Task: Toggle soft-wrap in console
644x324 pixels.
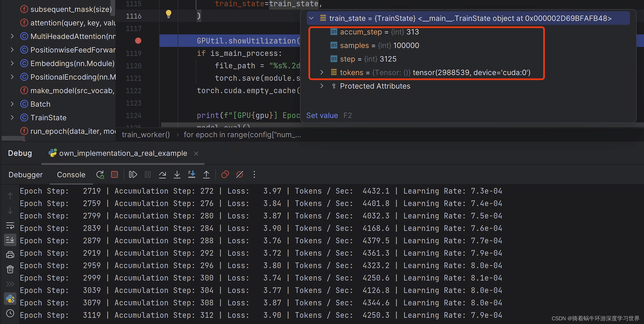Action: (10, 226)
